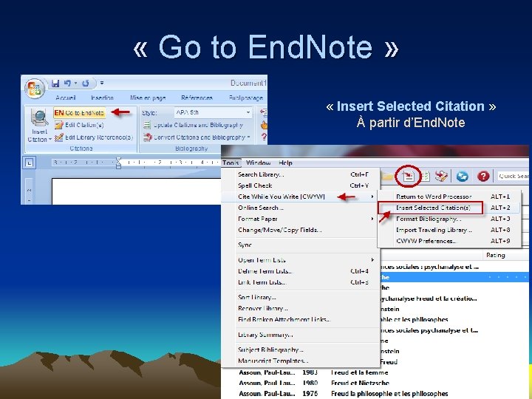Select Define Term Lists... entry
This screenshot has height=399, width=532.
(301, 271)
